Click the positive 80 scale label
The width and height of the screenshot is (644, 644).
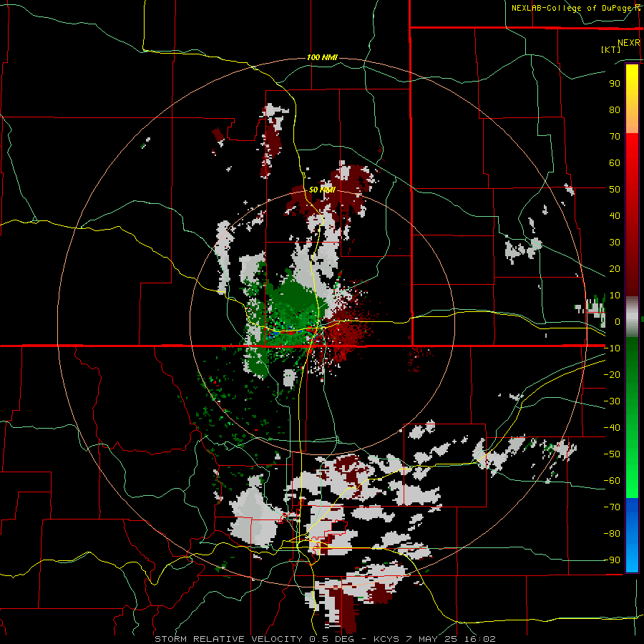click(x=615, y=110)
